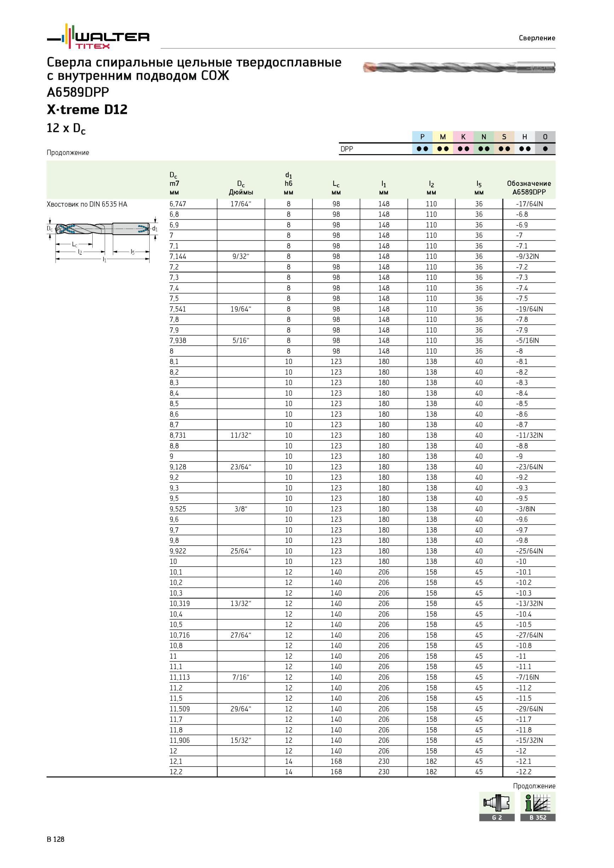The width and height of the screenshot is (614, 868).
Task: Click the "-9/32IN" designation cell
Action: point(527,257)
